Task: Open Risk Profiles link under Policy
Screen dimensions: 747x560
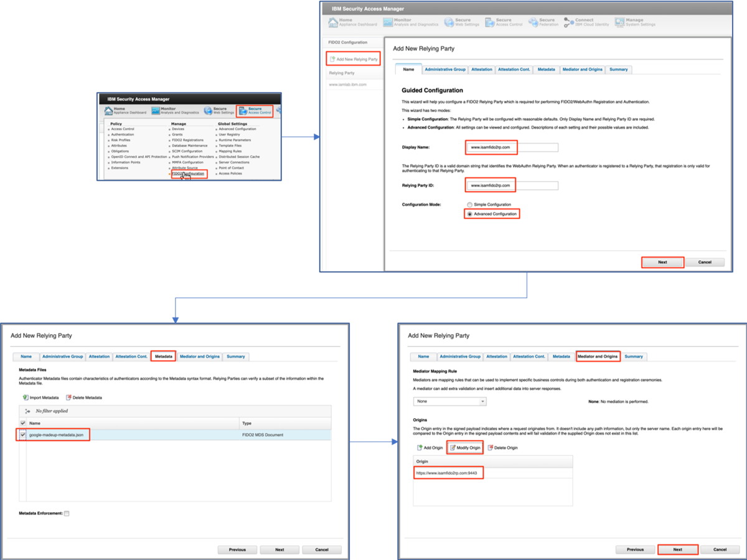Action: pos(121,140)
